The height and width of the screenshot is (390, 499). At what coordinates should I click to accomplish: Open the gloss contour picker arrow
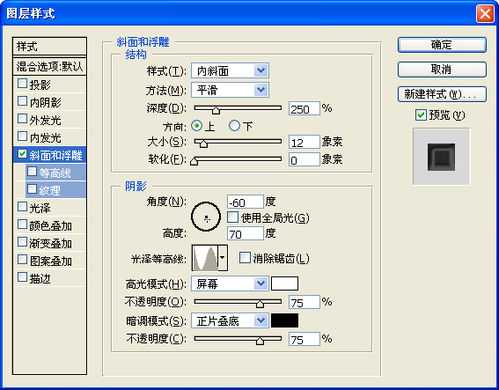coord(223,258)
